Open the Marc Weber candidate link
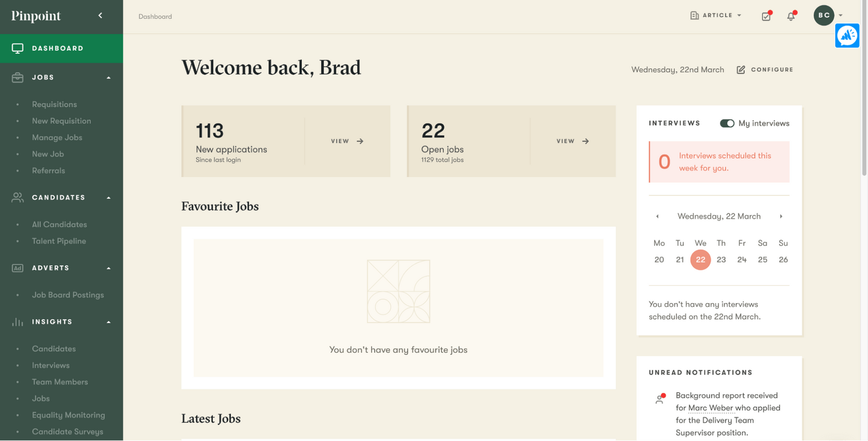Image resolution: width=868 pixels, height=441 pixels. pyautogui.click(x=711, y=407)
